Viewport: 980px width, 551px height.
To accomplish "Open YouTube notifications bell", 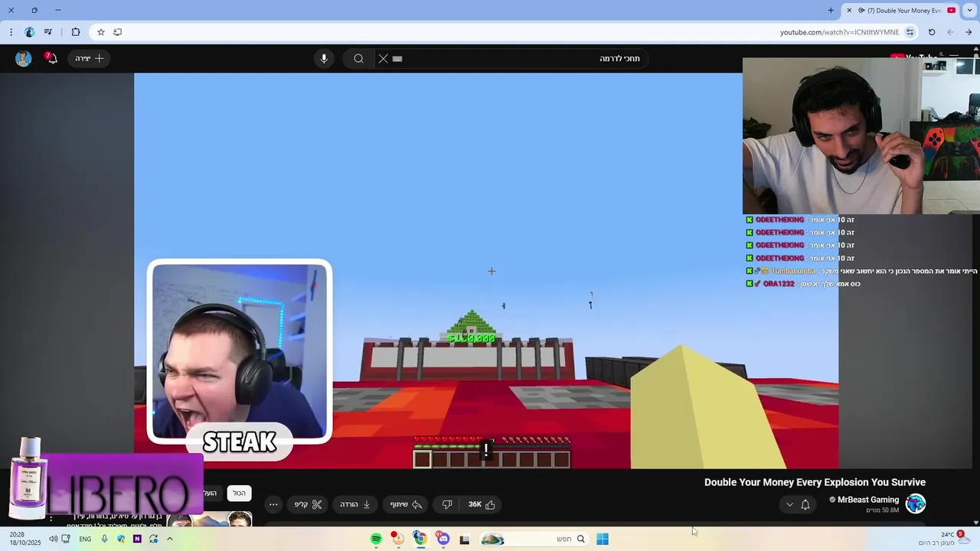I will pyautogui.click(x=51, y=58).
